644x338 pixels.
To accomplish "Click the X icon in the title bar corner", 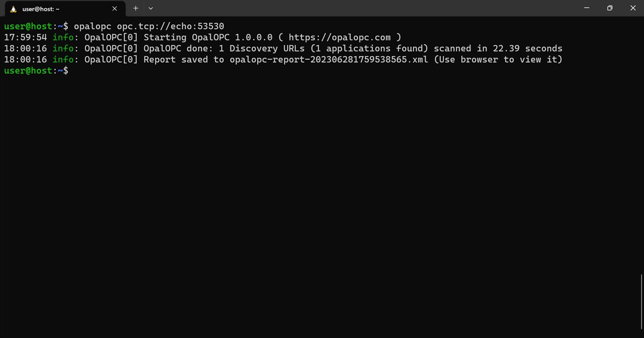I will point(633,8).
